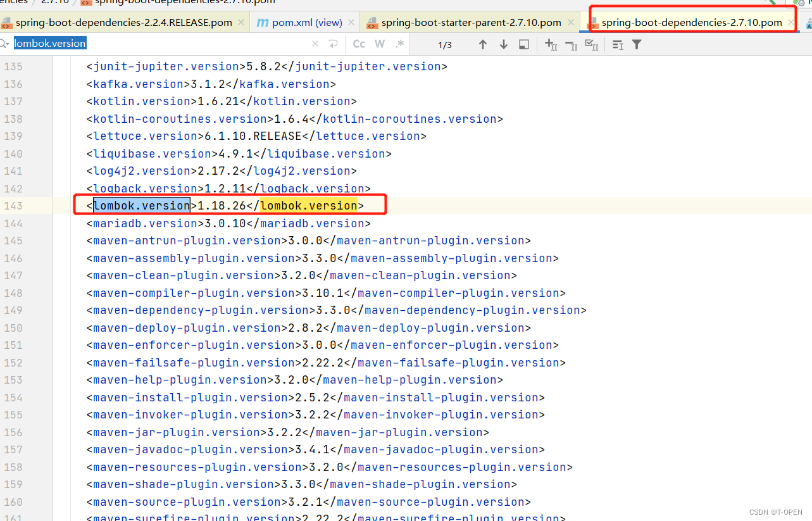Screen dimensions: 812x521
Task: Close spring-boot-starter-parent-2.7.10.pom tab
Action: (x=570, y=23)
